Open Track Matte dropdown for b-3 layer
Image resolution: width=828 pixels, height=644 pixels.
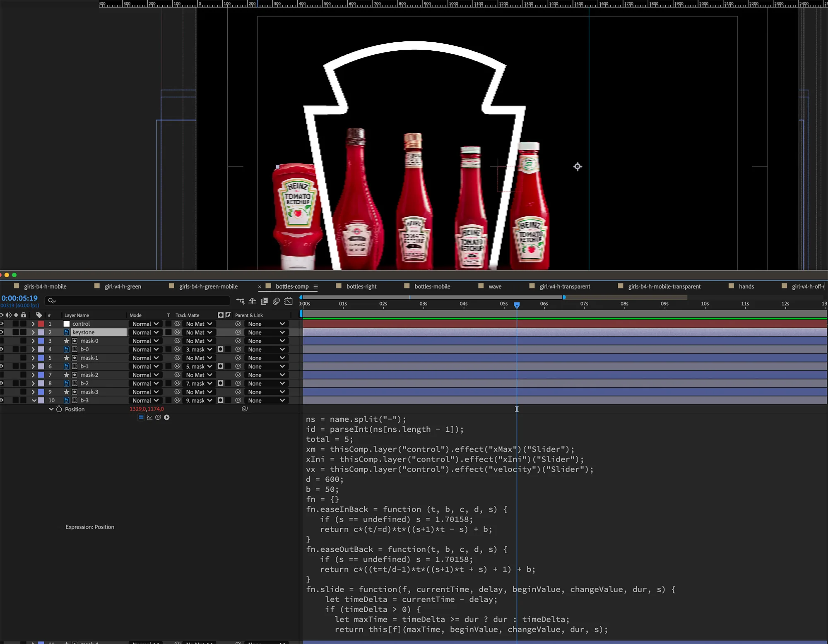pos(199,400)
